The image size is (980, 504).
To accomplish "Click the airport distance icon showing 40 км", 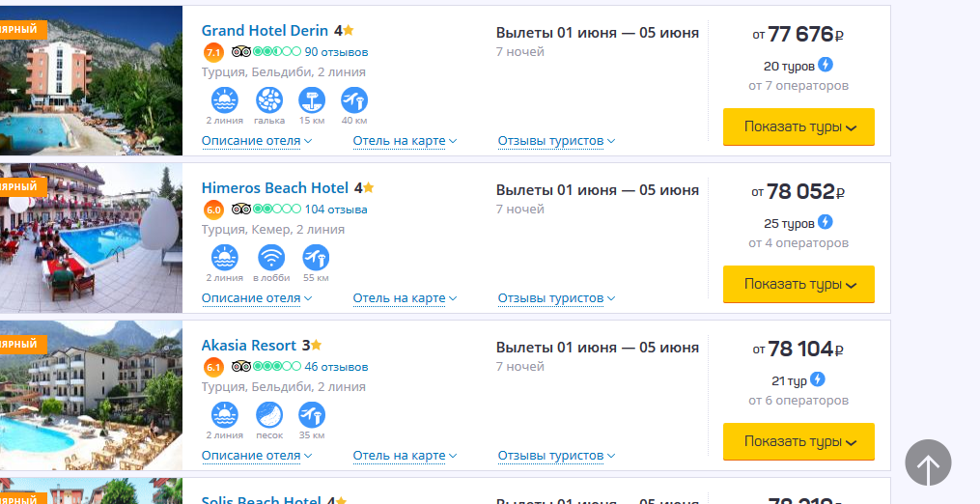I will tap(354, 100).
